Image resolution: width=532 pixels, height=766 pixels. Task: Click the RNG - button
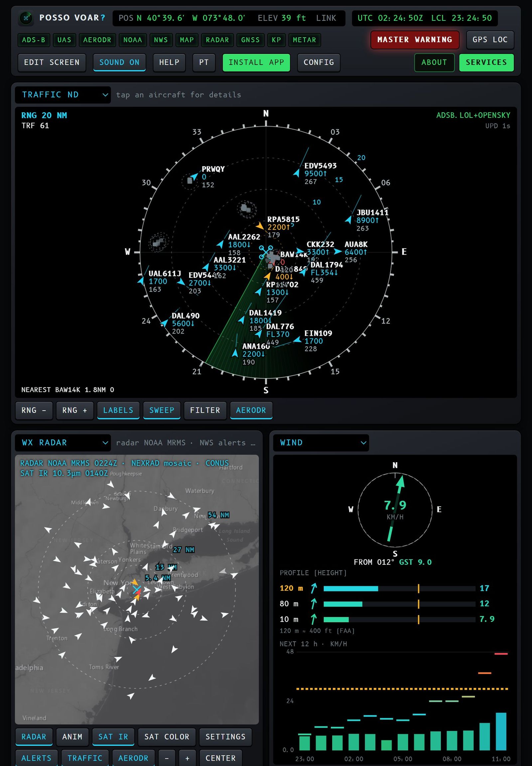point(34,410)
